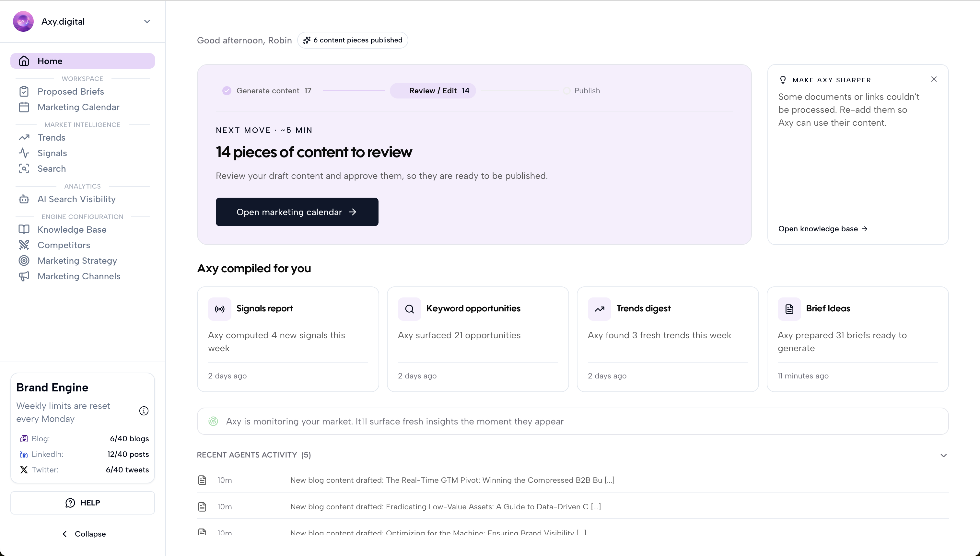Expand the Axy.digital workspace dropdown chevron

pos(147,21)
